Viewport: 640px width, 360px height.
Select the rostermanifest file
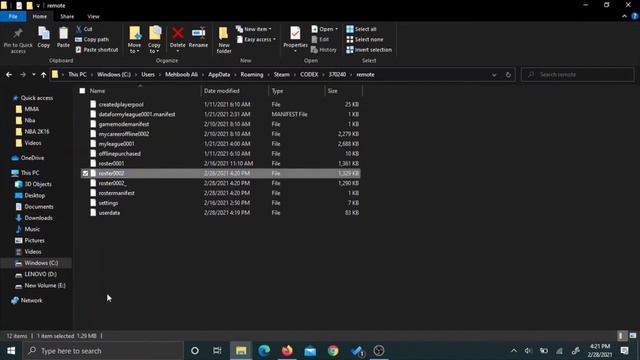[116, 193]
